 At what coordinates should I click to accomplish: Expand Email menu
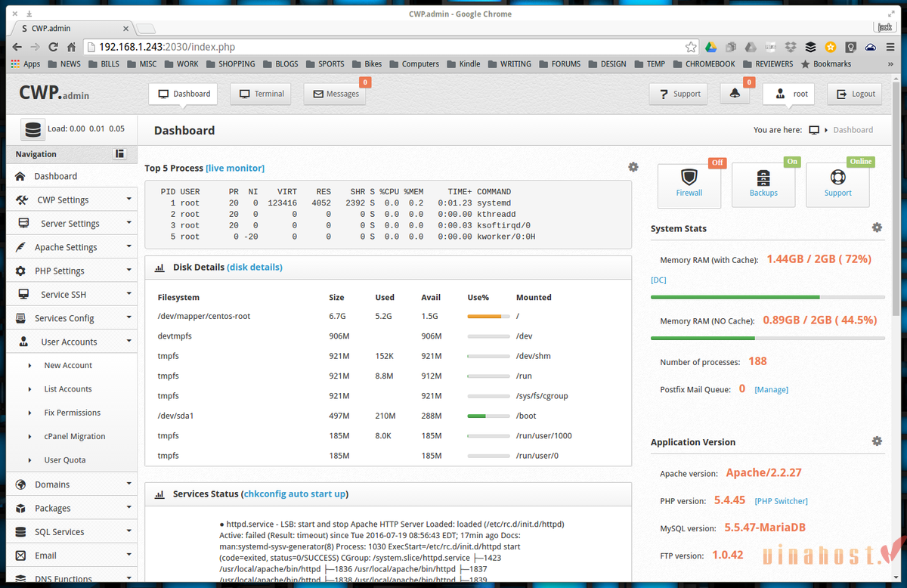(x=72, y=556)
